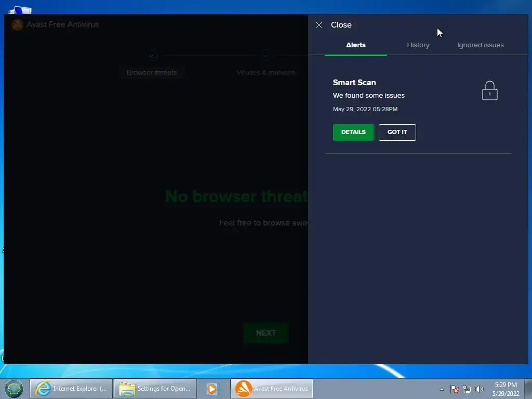Image resolution: width=532 pixels, height=399 pixels.
Task: Open the Ignored issues tab
Action: pyautogui.click(x=480, y=45)
